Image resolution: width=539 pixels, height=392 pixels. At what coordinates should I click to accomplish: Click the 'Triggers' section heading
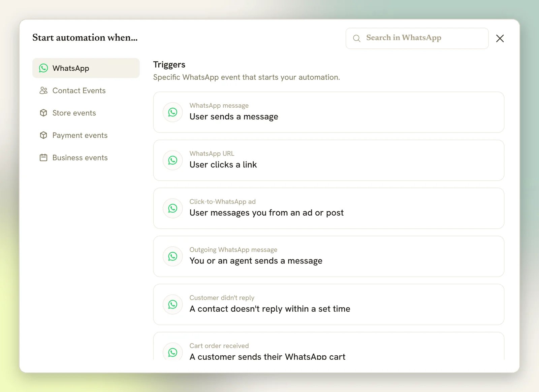pos(169,65)
